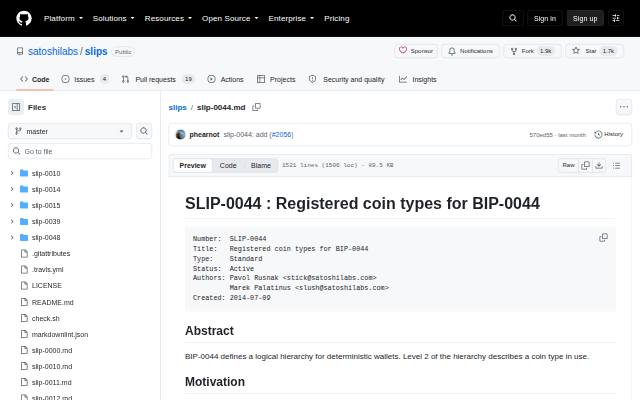Open the slips breadcrumb link

(178, 107)
